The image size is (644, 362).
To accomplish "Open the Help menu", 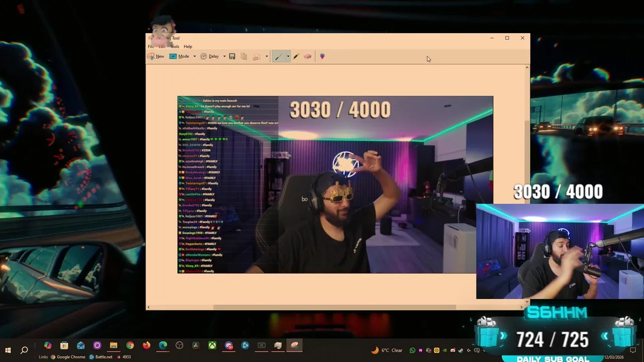I will pyautogui.click(x=188, y=46).
